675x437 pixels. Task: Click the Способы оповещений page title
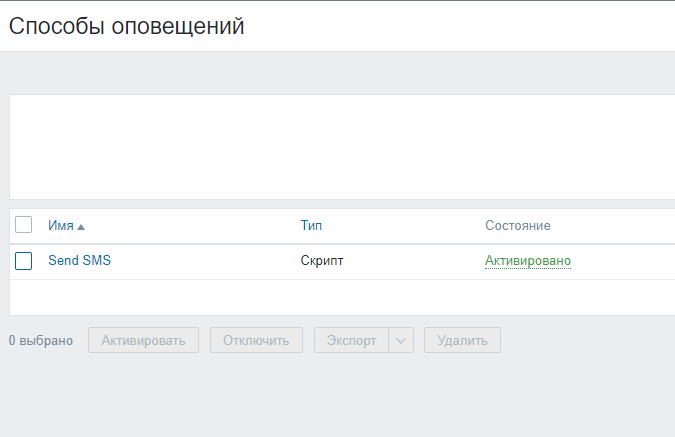[x=127, y=26]
